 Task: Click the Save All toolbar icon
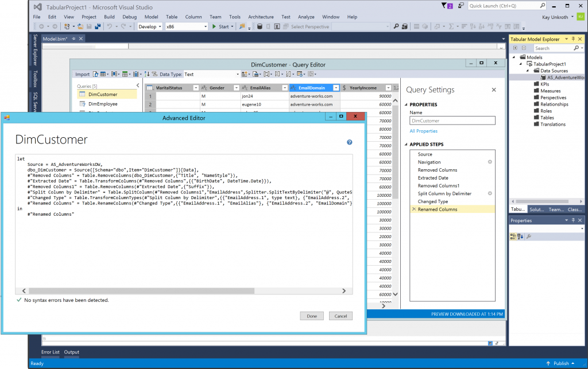point(98,26)
